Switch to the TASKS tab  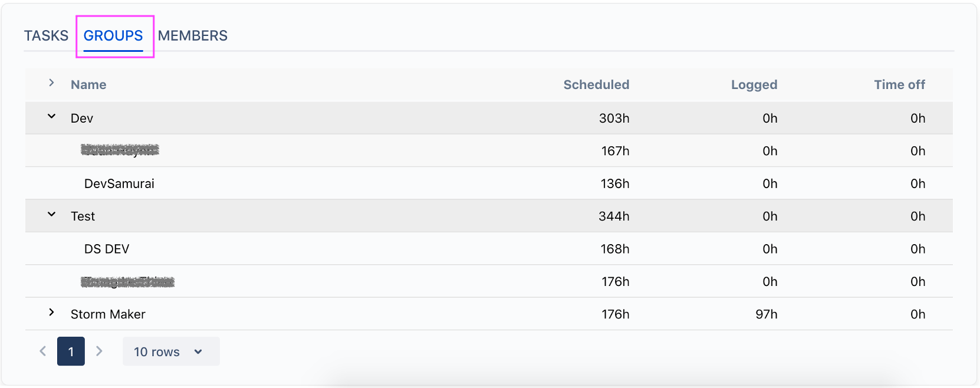46,36
